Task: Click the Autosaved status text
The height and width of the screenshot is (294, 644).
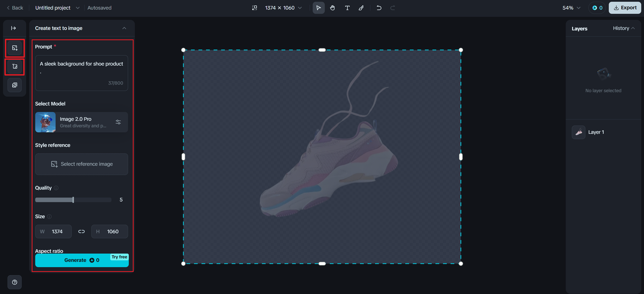Action: click(x=100, y=8)
